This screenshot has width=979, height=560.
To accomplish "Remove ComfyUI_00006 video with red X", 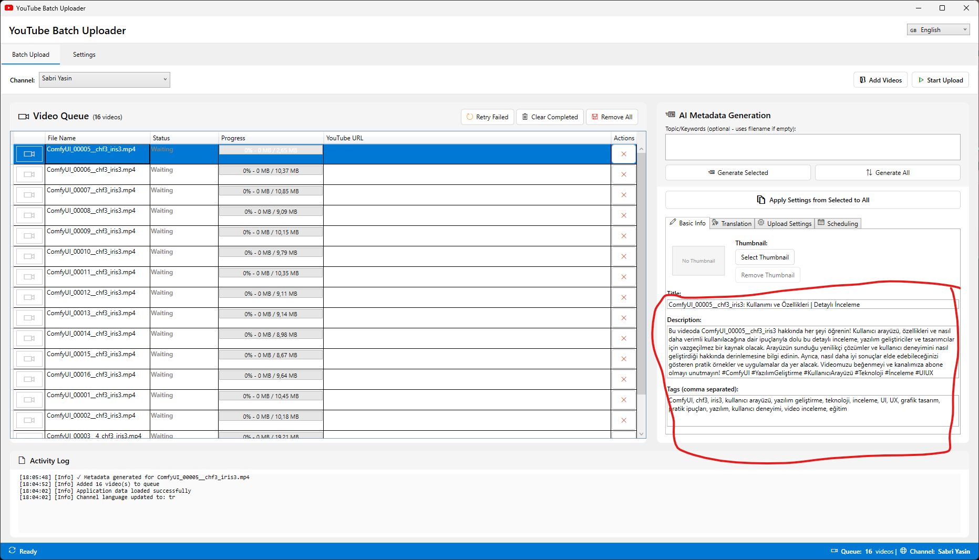I will click(624, 174).
